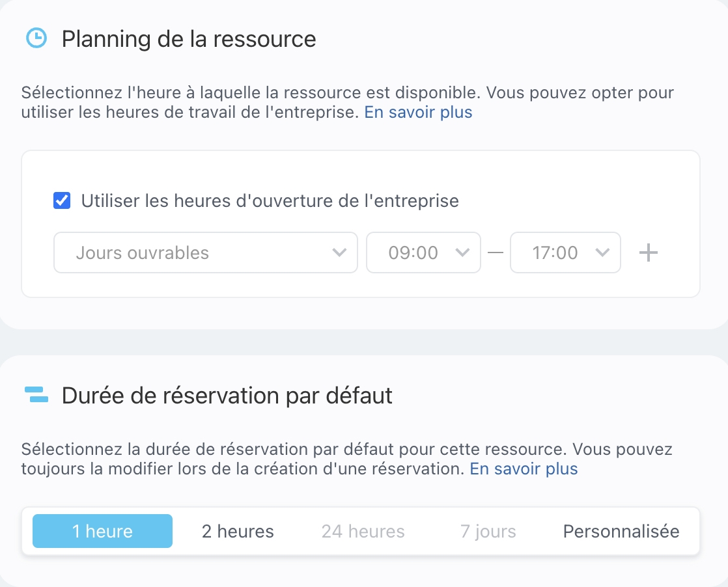The image size is (728, 587).
Task: Open En savoir plus link under Planning section
Action: (418, 113)
